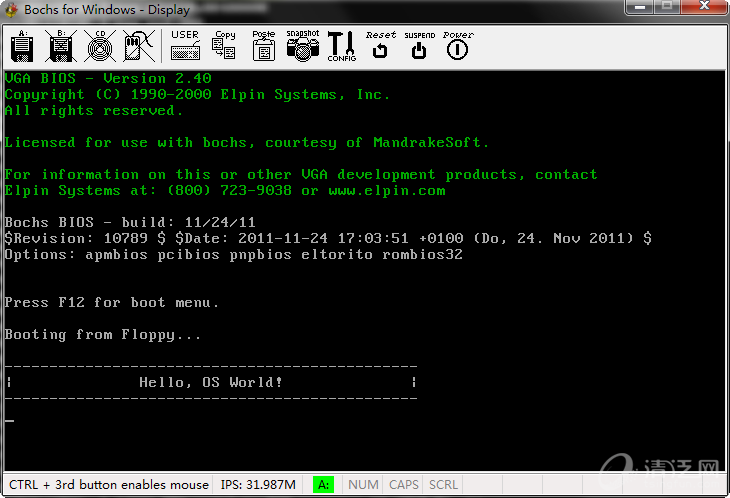Click the Suspend button
The height and width of the screenshot is (498, 730).
(x=419, y=46)
